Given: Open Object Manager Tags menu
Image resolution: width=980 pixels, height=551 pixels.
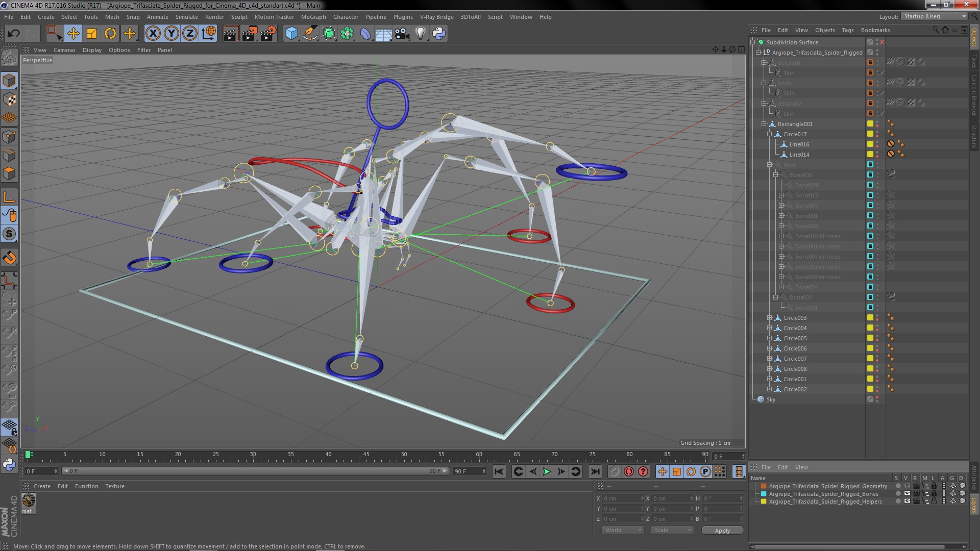Looking at the screenshot, I should click(847, 30).
